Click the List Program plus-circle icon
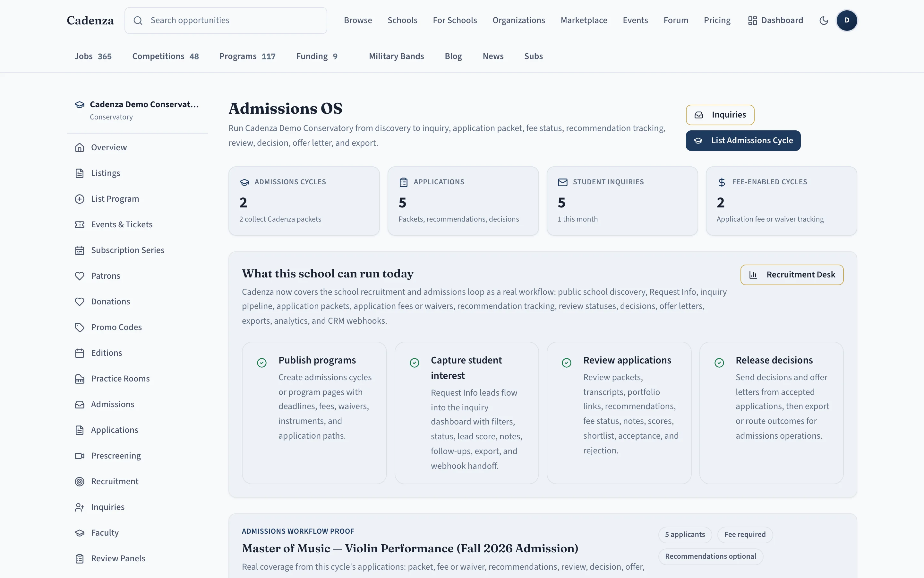This screenshot has height=578, width=924. (x=80, y=199)
